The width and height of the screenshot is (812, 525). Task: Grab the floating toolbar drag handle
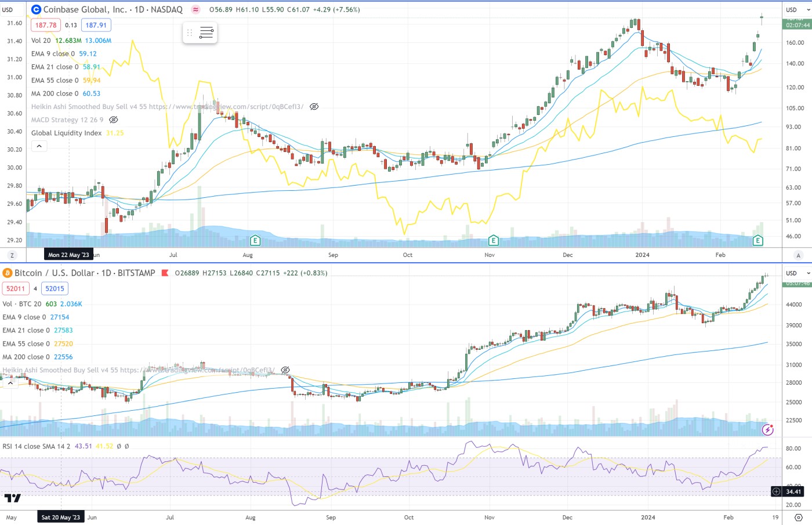pos(190,33)
